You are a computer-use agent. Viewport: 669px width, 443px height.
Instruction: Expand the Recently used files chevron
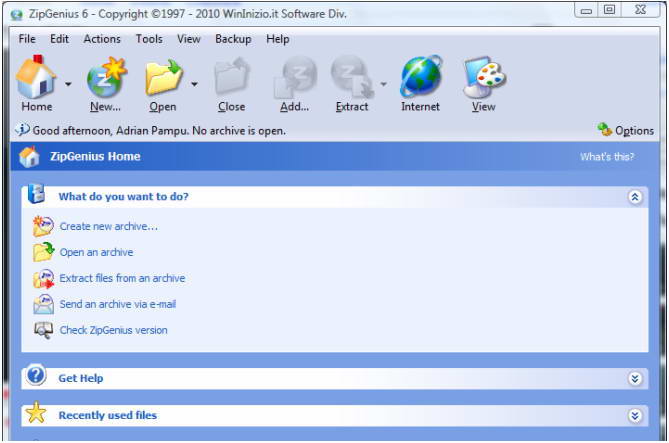[635, 416]
